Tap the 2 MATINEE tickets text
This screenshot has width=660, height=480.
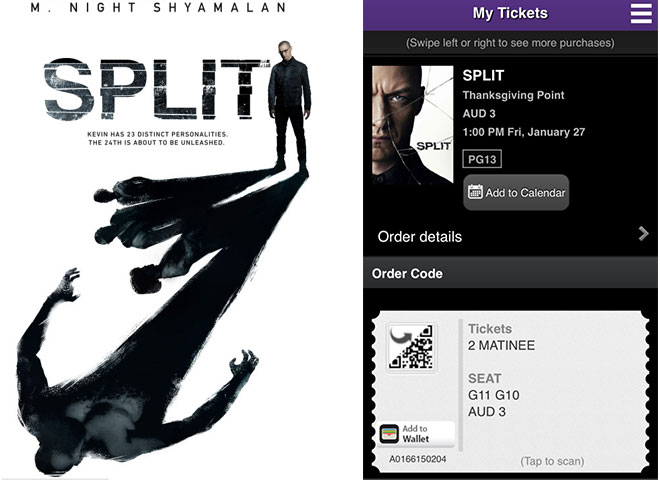pos(501,345)
